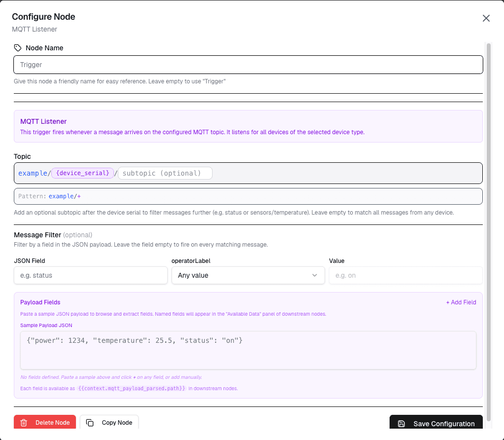Viewport: 504px width, 440px height.
Task: Click the trash icon on Delete Node
Action: 24,423
